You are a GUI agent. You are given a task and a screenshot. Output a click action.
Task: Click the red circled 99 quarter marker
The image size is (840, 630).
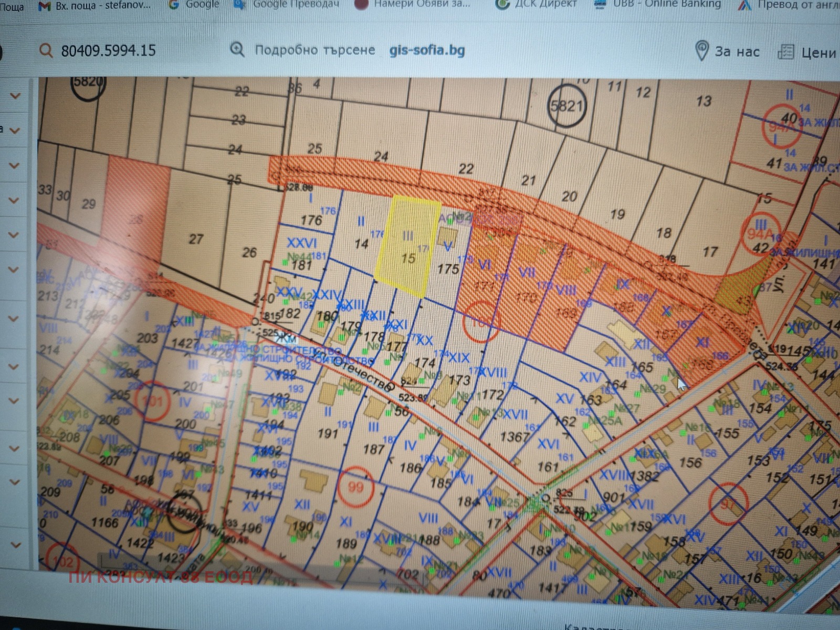click(355, 487)
